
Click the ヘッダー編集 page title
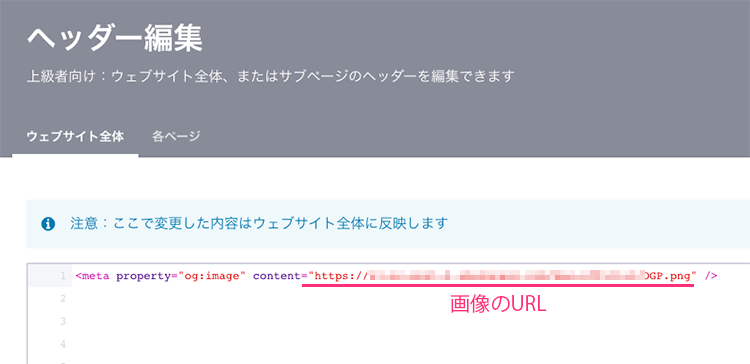point(115,39)
